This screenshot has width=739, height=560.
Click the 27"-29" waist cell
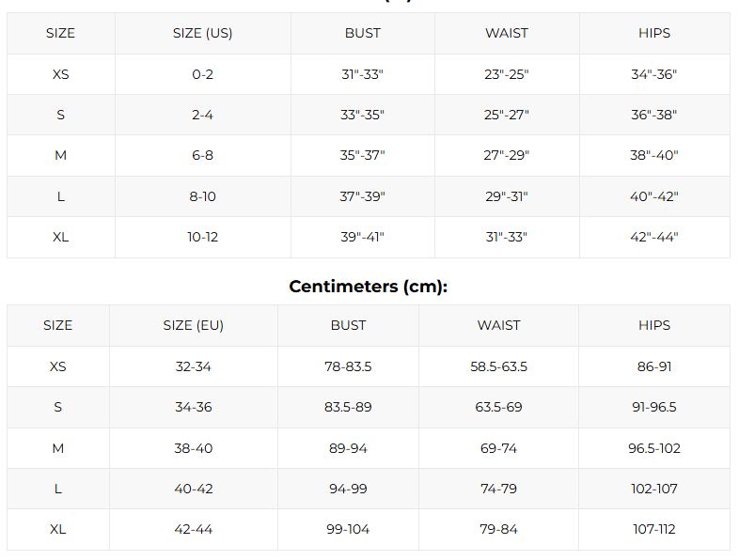pyautogui.click(x=506, y=155)
